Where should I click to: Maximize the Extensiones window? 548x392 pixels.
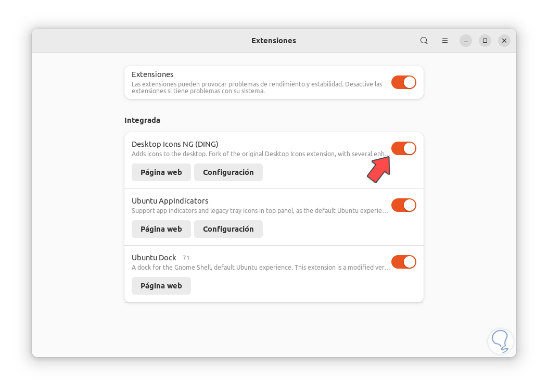[485, 40]
